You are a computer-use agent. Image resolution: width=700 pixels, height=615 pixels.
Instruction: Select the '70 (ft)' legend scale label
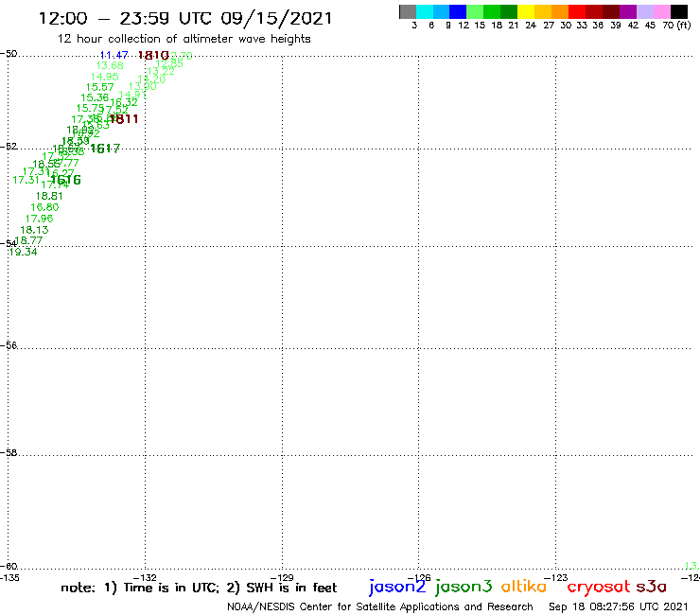point(676,25)
